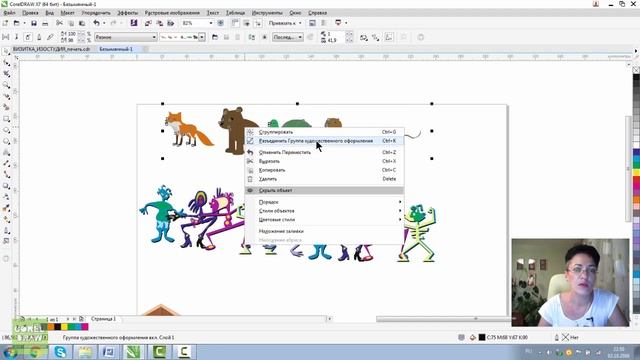Toggle Show grid button
The image size is (640, 360).
pos(247,23)
